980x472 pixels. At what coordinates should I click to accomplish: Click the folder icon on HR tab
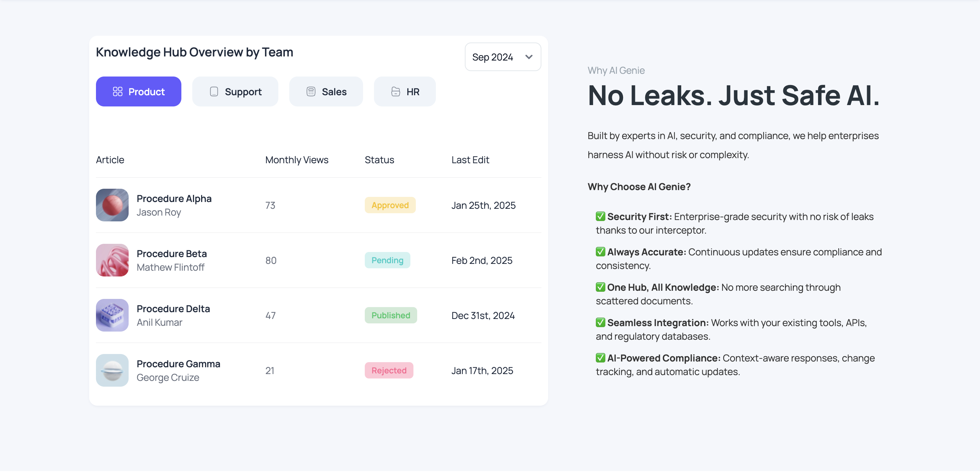coord(396,92)
